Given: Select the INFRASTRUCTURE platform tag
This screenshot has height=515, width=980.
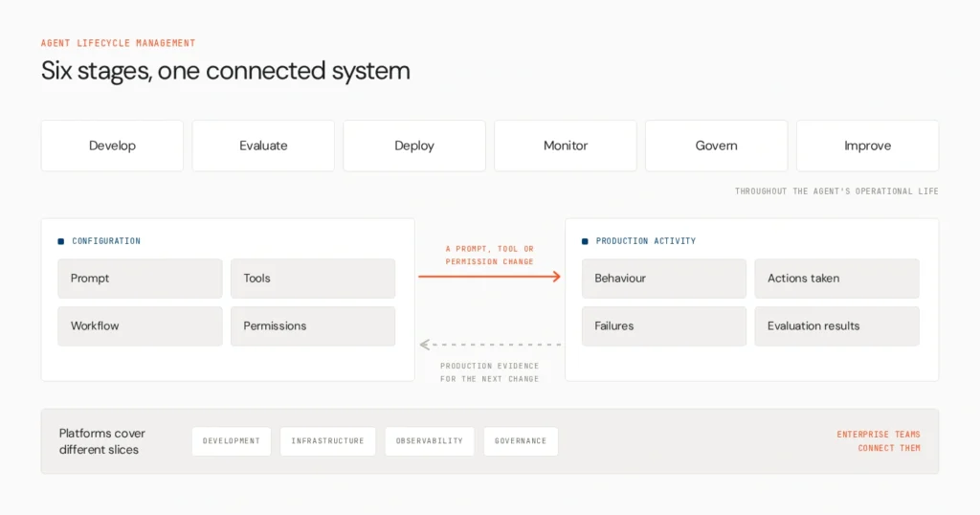Looking at the screenshot, I should click(327, 441).
